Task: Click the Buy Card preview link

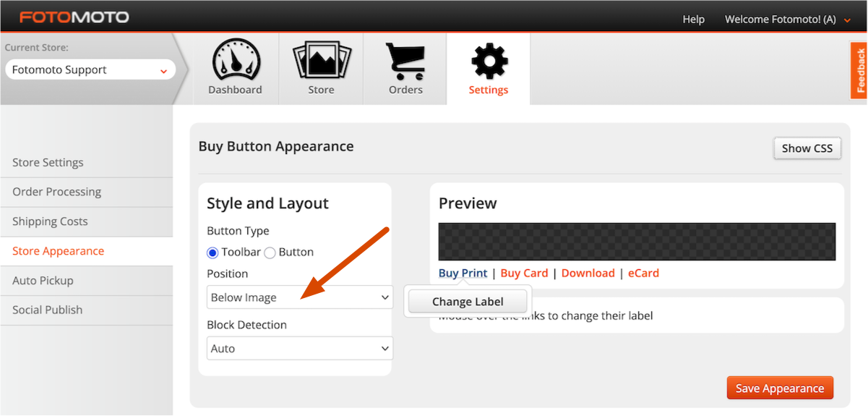Action: tap(524, 273)
